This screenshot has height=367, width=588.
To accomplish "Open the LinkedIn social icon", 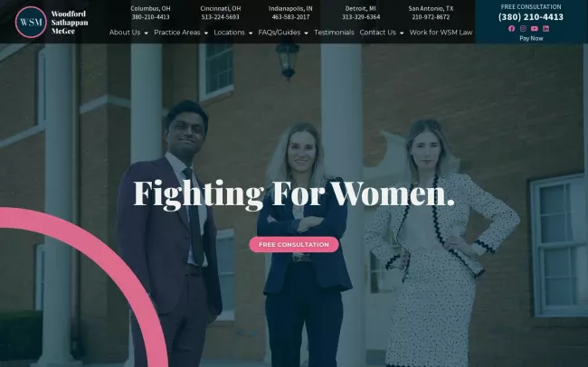I will point(546,29).
